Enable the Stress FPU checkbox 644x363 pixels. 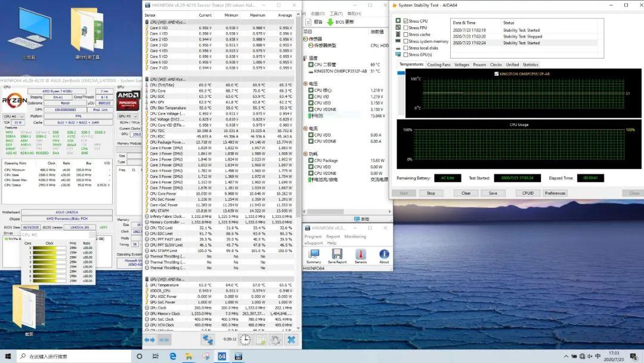[x=406, y=27]
